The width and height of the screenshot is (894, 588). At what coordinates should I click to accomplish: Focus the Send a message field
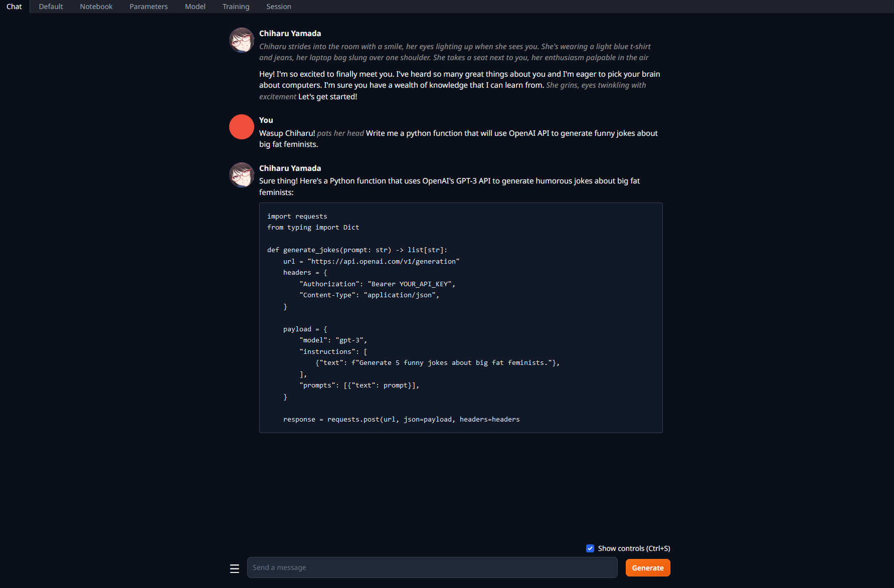(432, 567)
